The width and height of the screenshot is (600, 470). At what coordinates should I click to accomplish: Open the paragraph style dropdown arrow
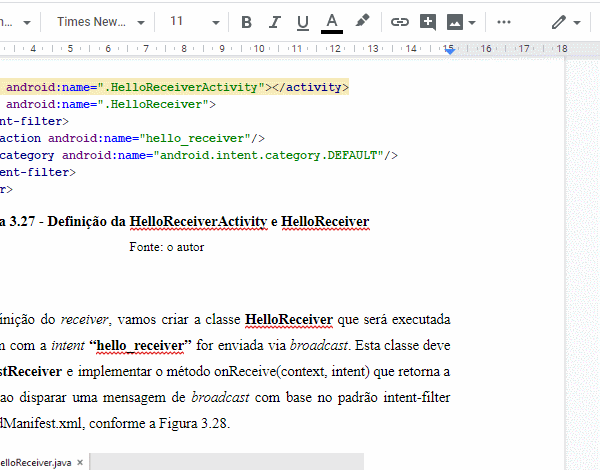[27, 23]
